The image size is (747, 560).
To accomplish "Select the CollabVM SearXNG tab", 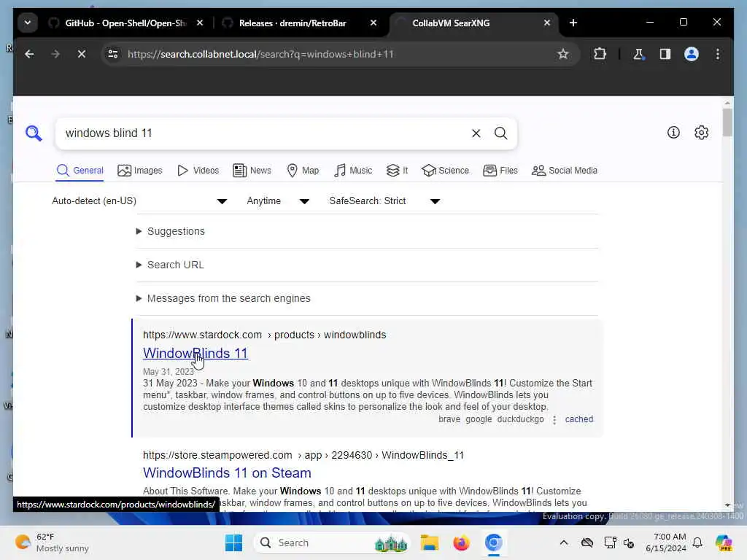I will click(x=451, y=23).
